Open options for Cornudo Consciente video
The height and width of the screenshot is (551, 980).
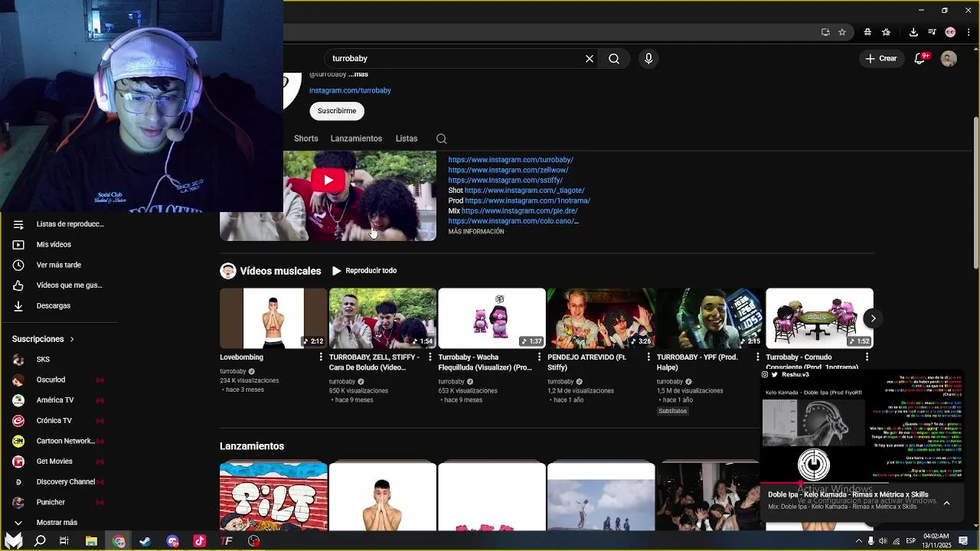(867, 357)
